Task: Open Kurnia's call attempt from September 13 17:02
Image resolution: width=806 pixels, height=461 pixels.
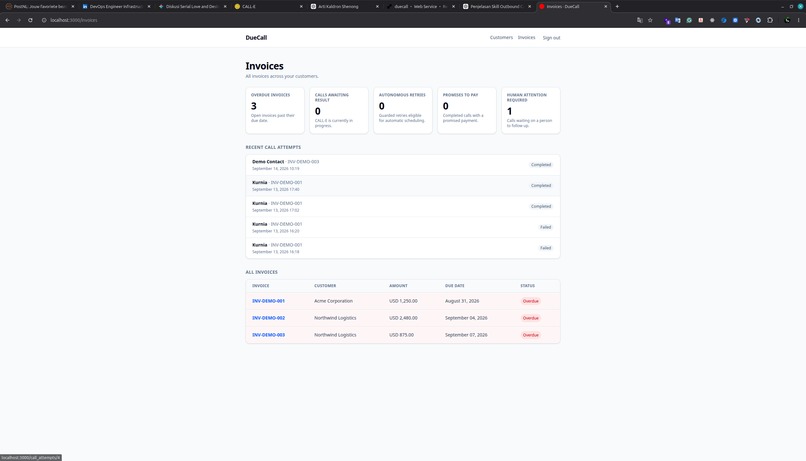Action: (x=402, y=207)
